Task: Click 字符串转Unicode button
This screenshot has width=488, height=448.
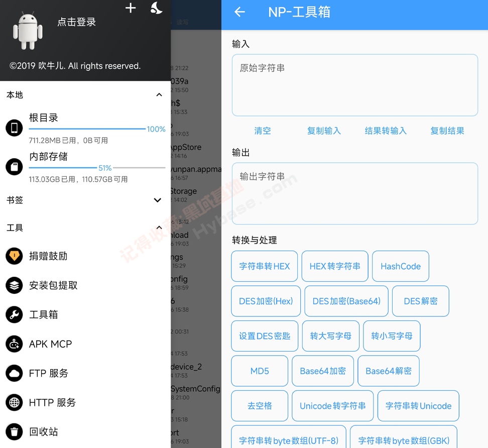Action: [x=418, y=406]
